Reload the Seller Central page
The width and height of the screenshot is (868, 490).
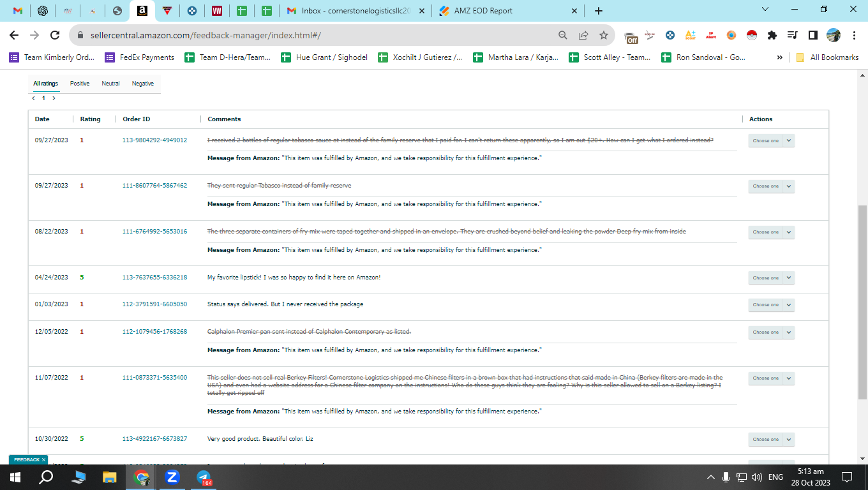(55, 35)
